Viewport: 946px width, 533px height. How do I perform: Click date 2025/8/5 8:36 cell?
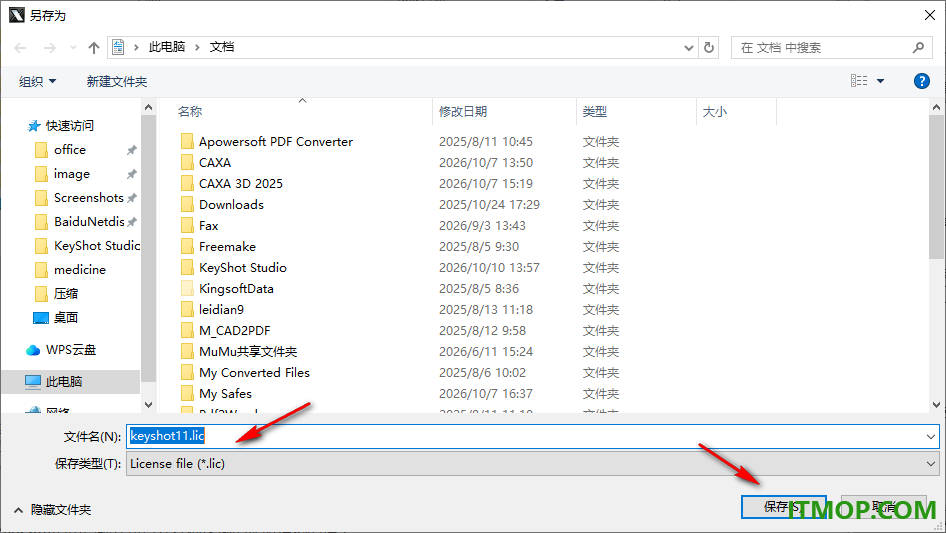[479, 289]
